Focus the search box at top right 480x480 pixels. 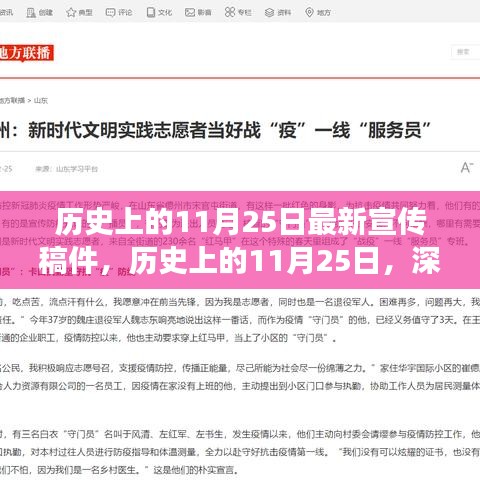pyautogui.click(x=466, y=52)
